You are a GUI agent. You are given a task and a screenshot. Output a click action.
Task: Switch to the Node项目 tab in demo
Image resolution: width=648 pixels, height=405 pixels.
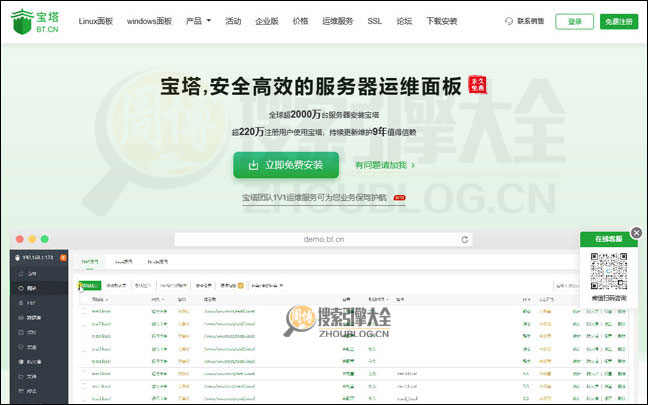[158, 262]
